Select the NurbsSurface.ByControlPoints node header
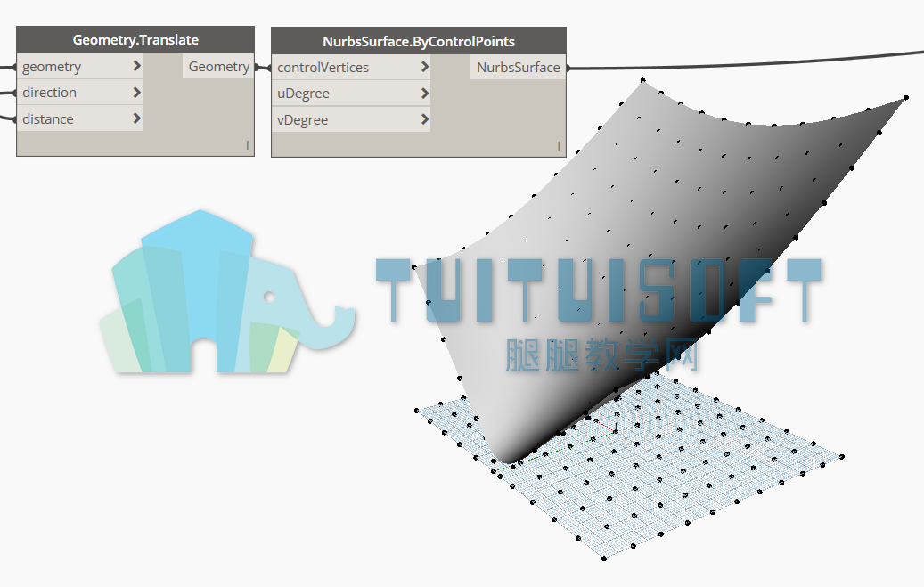The width and height of the screenshot is (924, 587). [418, 41]
